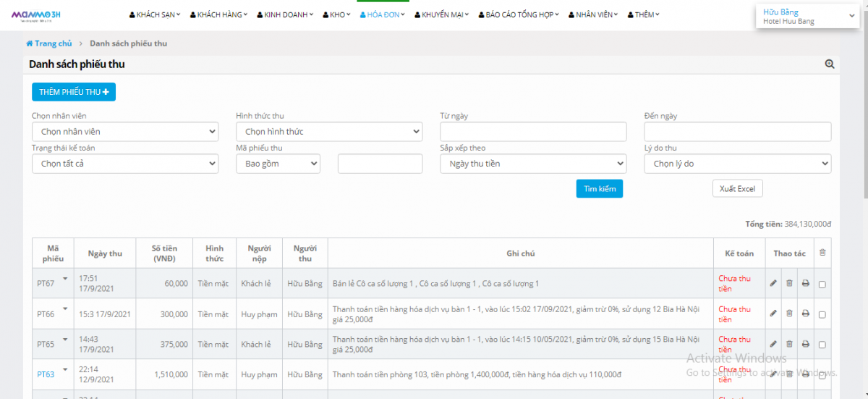Click the edit pencil icon for PT67
Viewport: 868px width, 399px height.
point(773,284)
